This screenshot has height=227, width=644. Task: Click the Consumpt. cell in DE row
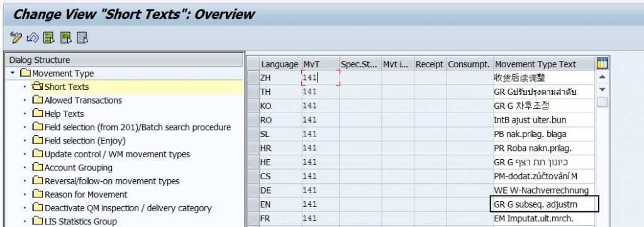(x=470, y=190)
